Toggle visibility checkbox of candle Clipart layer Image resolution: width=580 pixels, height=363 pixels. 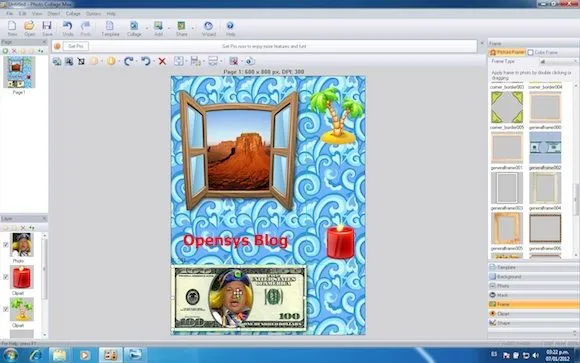(x=6, y=277)
